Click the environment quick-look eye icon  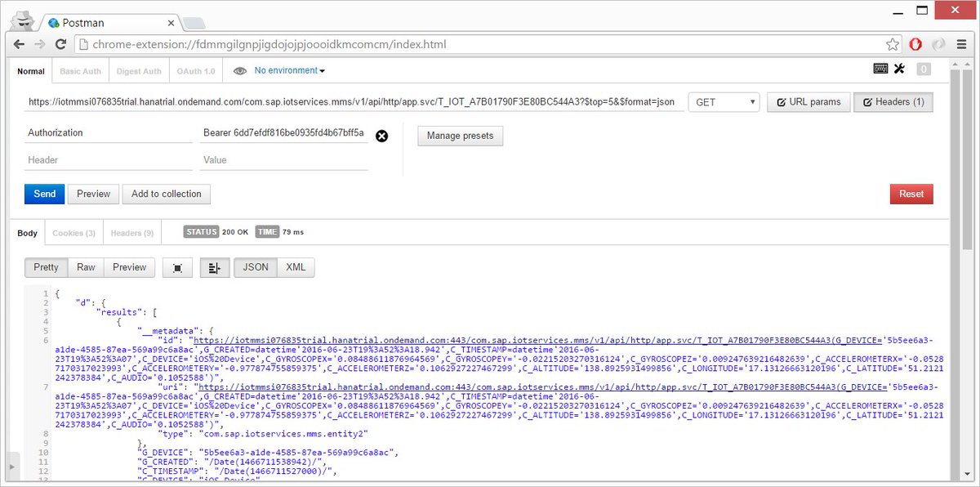[x=239, y=71]
